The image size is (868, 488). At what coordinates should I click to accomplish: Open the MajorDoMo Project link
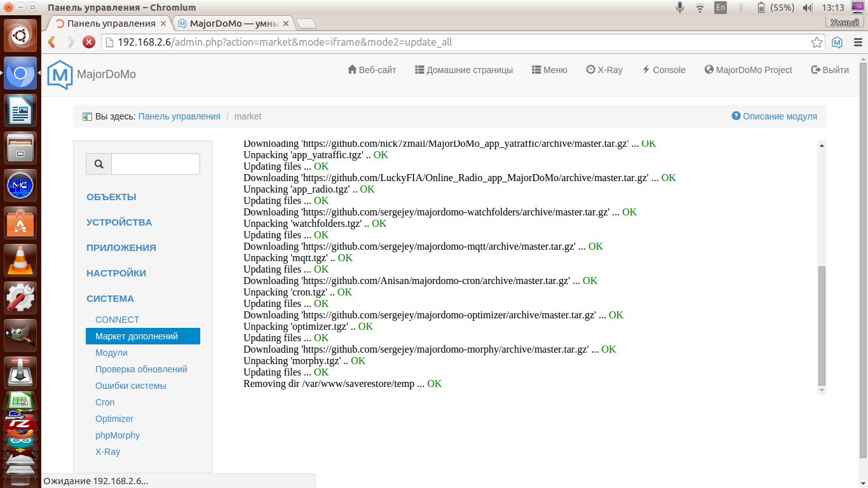[x=749, y=70]
